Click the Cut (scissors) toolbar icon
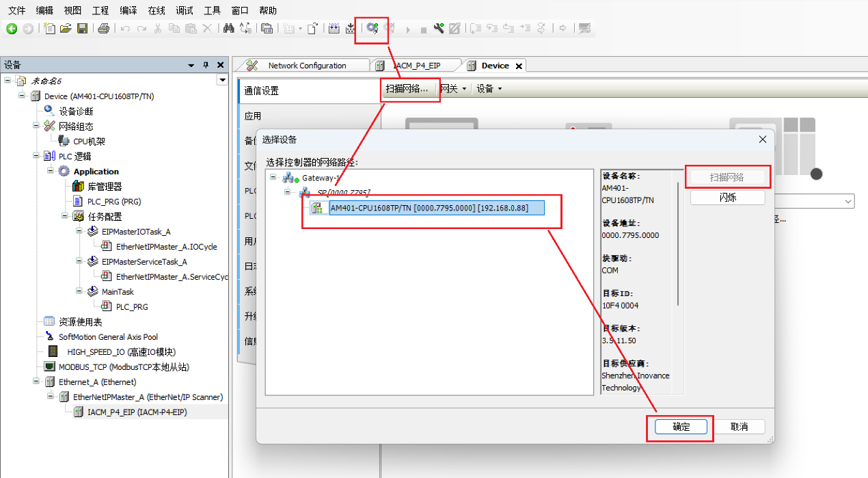 coord(157,29)
